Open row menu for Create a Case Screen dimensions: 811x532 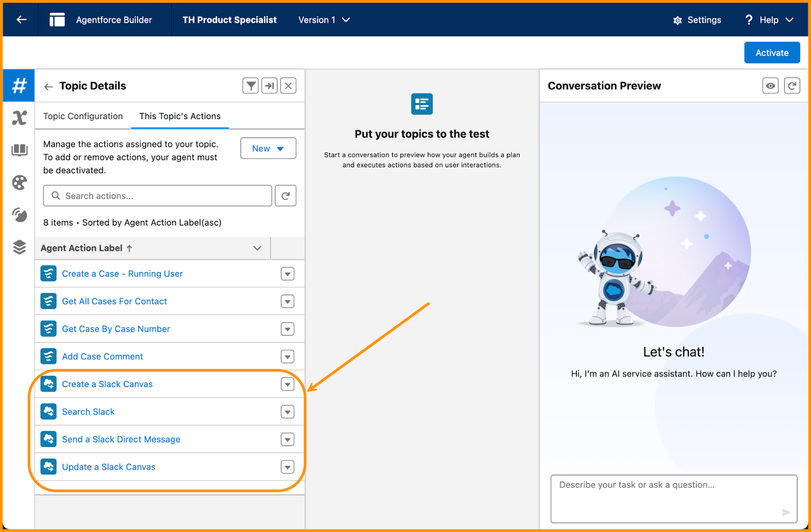pos(287,274)
